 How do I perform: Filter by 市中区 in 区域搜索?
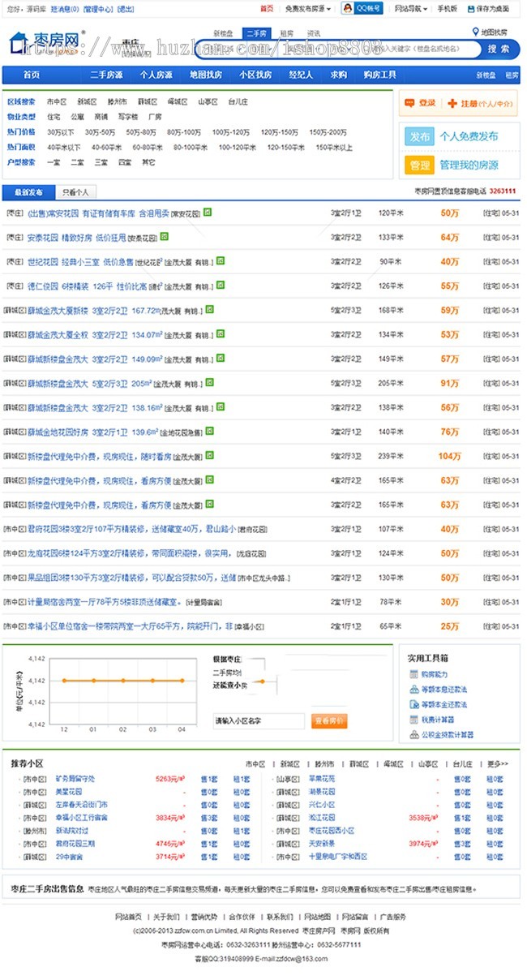[57, 102]
